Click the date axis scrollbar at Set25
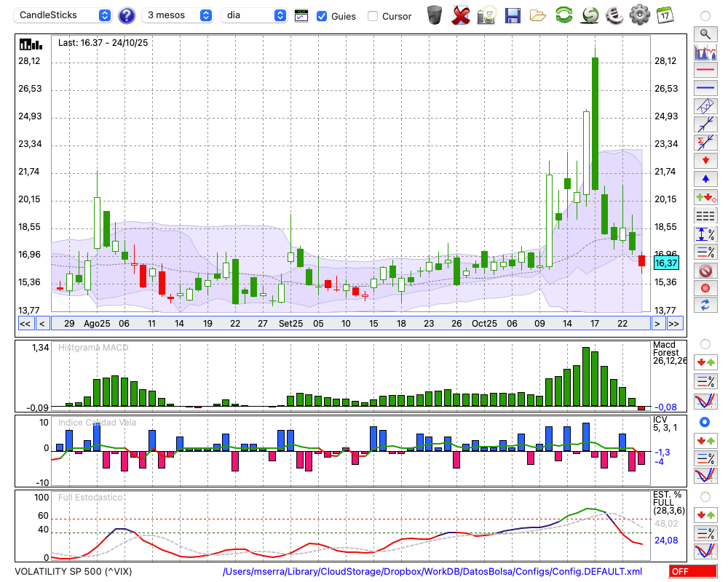 coord(291,323)
